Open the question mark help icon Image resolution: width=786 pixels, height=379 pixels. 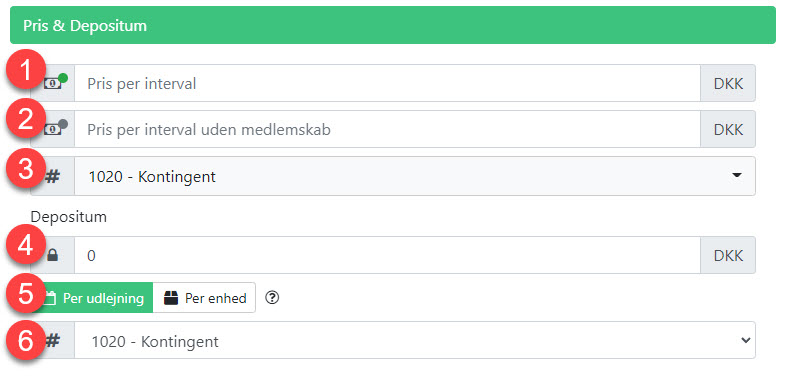point(272,298)
